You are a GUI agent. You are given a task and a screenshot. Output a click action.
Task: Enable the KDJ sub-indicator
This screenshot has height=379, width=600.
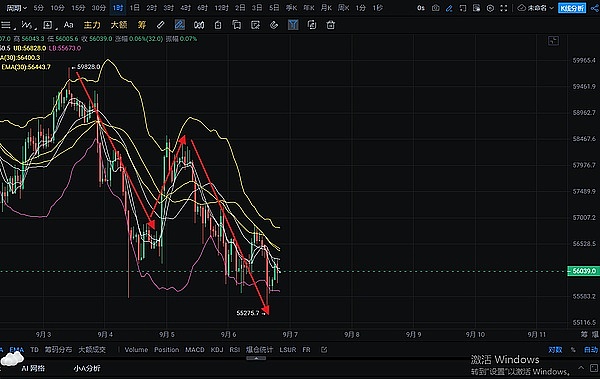(x=217, y=350)
